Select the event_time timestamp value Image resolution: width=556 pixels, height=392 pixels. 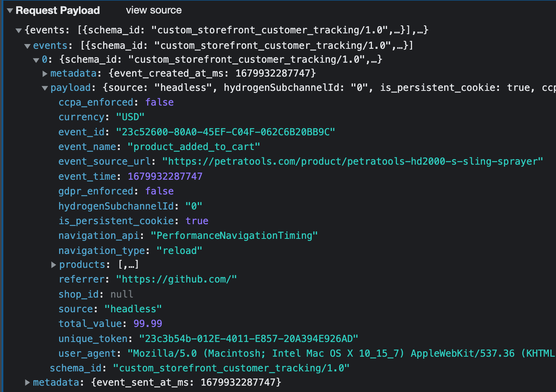(x=165, y=176)
